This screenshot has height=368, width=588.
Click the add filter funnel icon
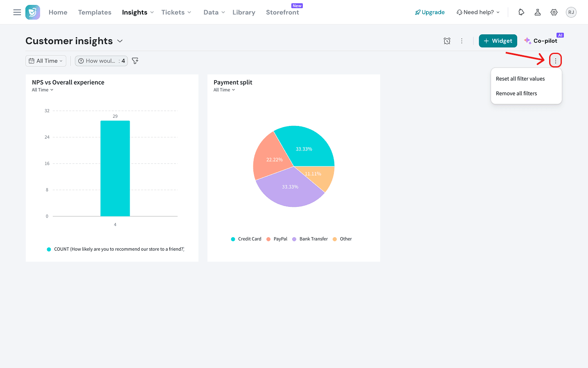click(135, 61)
